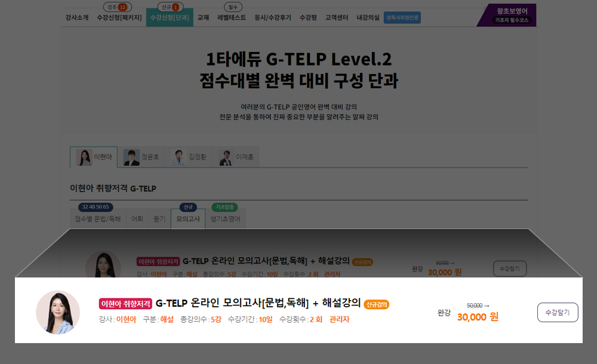Select the 점수별 문법/독해 category tab

pos(97,219)
